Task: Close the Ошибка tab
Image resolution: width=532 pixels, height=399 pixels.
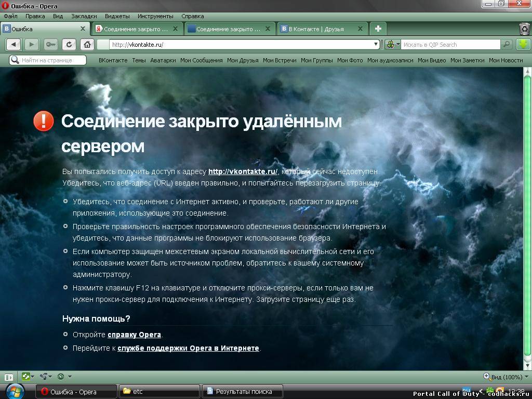Action: pos(83,29)
